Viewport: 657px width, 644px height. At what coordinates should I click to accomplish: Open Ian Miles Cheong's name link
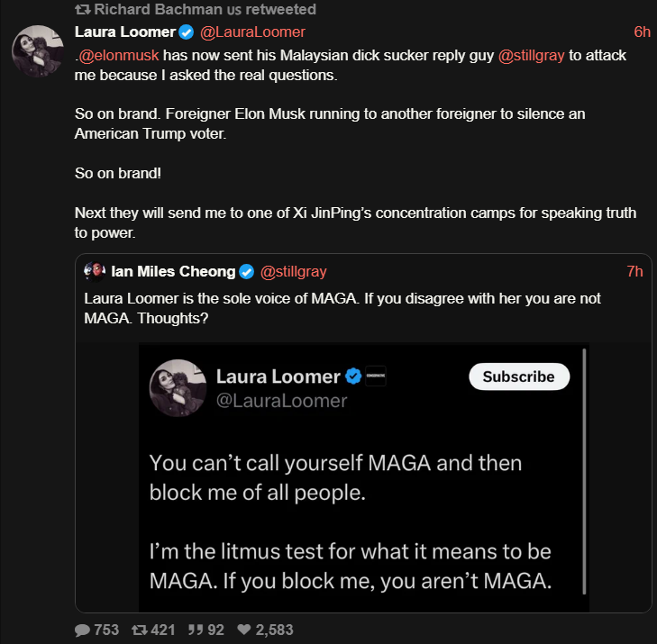tap(173, 271)
